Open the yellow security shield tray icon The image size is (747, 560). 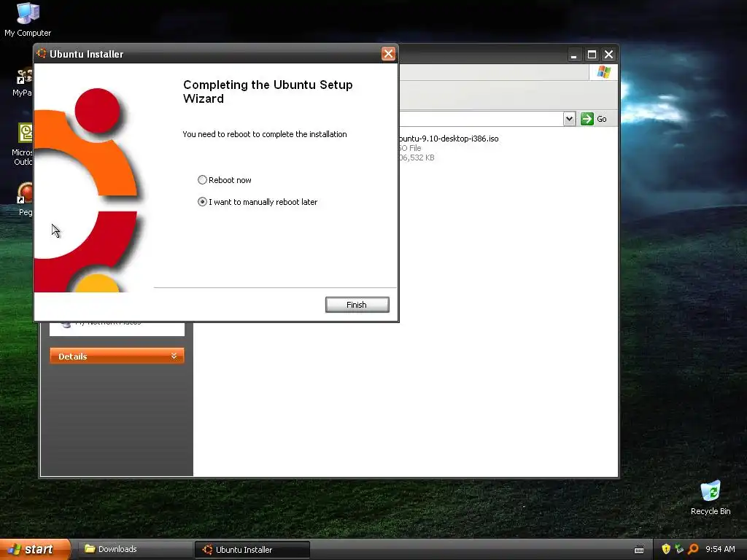(x=666, y=549)
